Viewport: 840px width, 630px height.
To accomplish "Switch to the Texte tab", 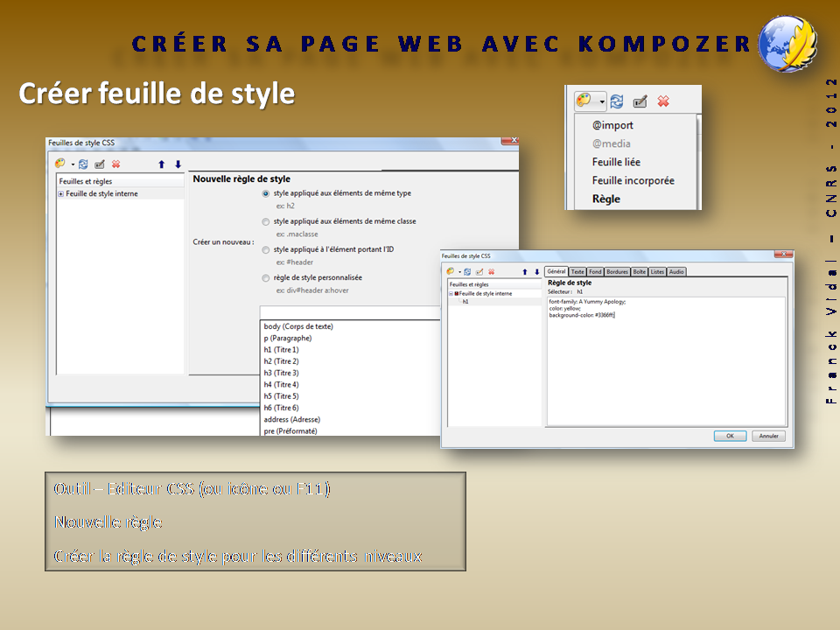I will [577, 272].
